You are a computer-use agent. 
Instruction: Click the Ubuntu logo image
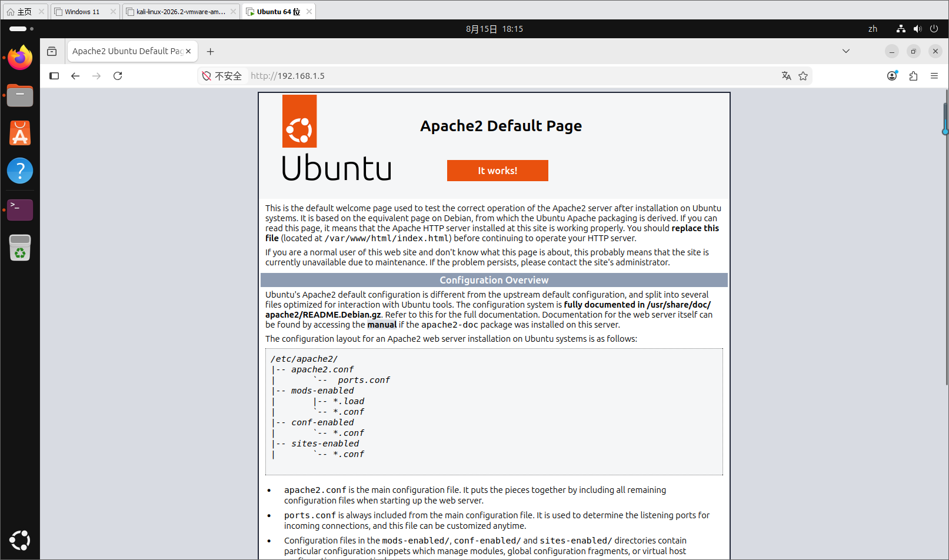(x=337, y=138)
